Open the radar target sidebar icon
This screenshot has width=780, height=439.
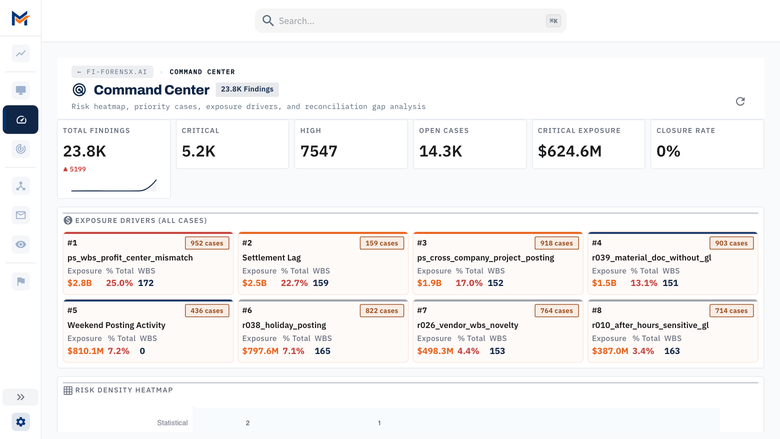[x=20, y=149]
